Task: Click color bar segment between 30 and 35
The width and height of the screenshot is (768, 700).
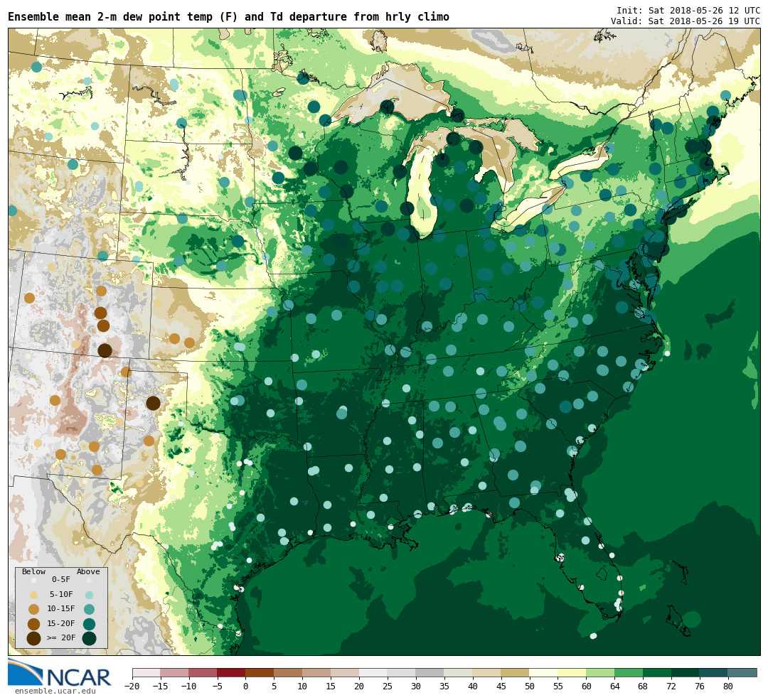Action: coord(430,672)
